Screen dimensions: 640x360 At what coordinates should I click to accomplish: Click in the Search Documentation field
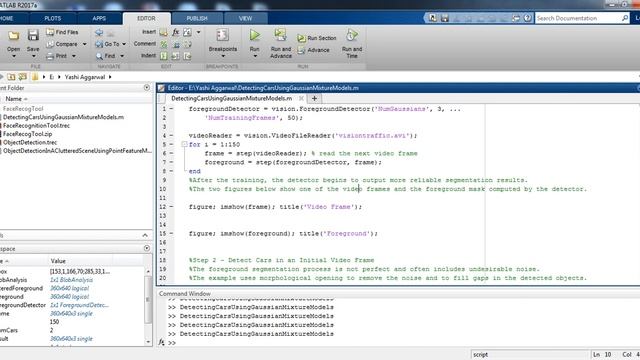point(578,18)
